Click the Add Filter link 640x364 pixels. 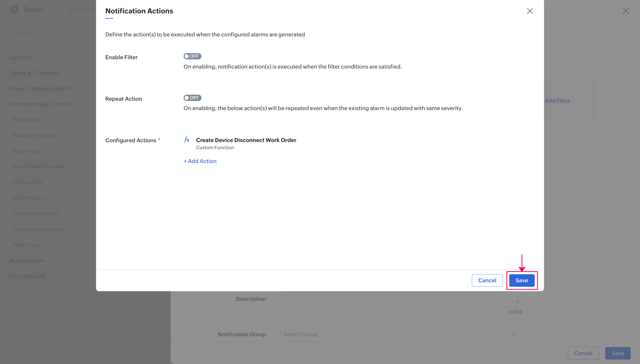(557, 101)
